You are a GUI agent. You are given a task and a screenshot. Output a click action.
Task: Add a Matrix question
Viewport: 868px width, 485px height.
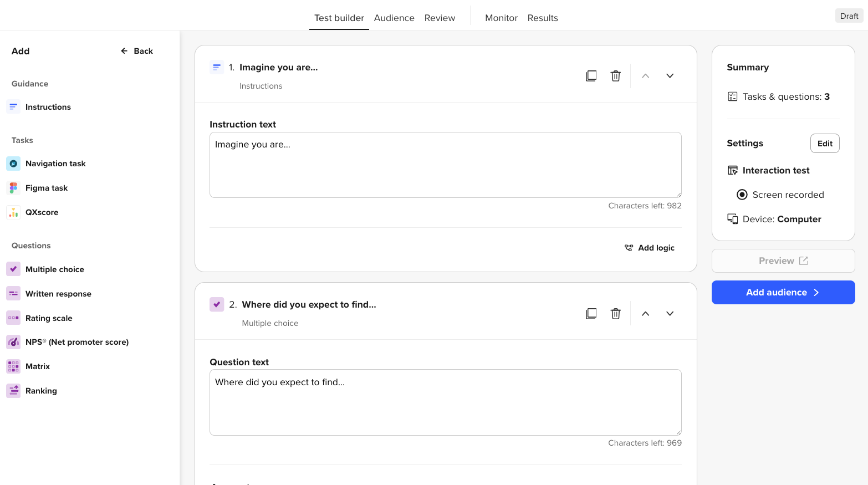[13, 366]
